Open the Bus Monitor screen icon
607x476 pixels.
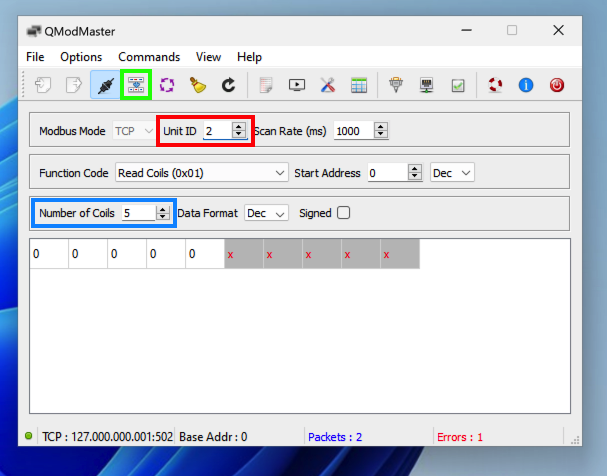tap(297, 85)
